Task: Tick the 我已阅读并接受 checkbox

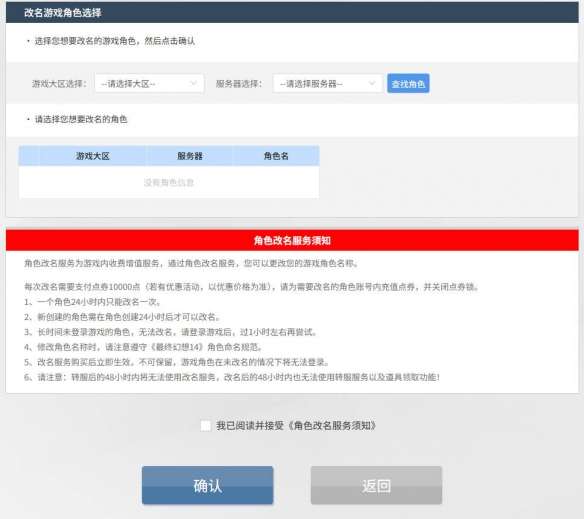Action: click(x=206, y=425)
